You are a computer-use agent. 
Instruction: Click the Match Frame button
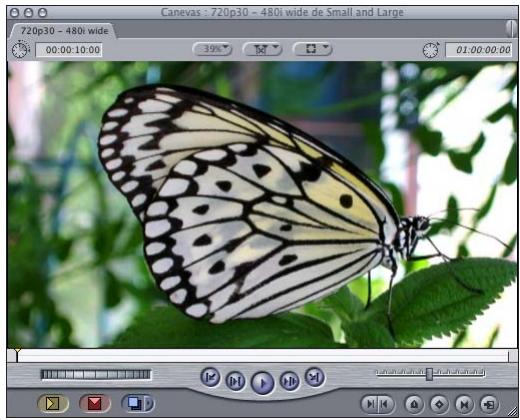(489, 404)
